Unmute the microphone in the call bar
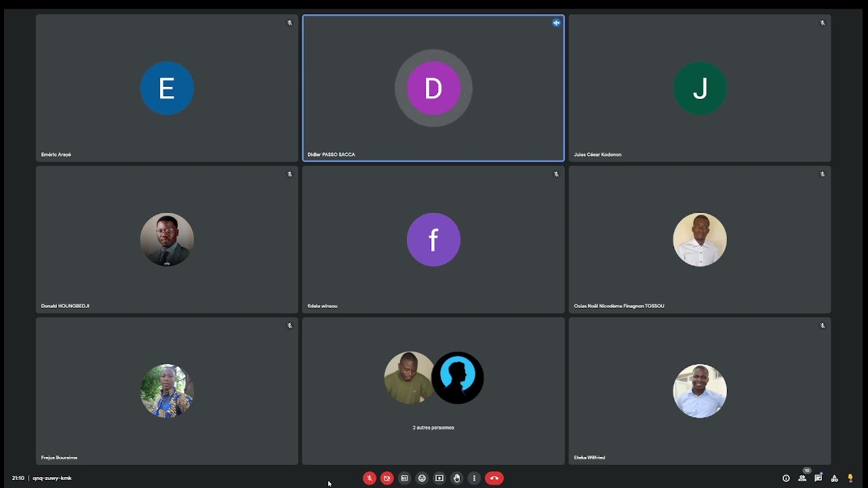Image resolution: width=868 pixels, height=488 pixels. (x=370, y=478)
